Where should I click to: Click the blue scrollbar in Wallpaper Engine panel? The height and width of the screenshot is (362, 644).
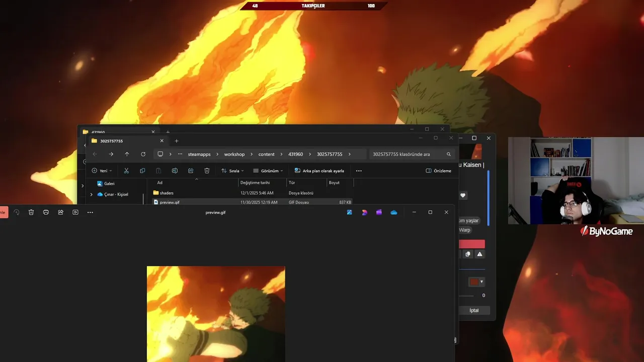tap(488, 198)
